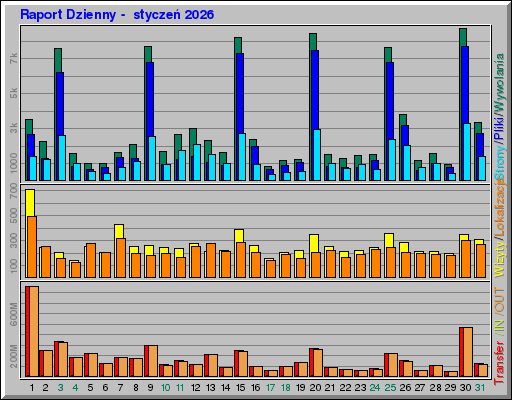Click the cyan pages bar for day 25

392,160
